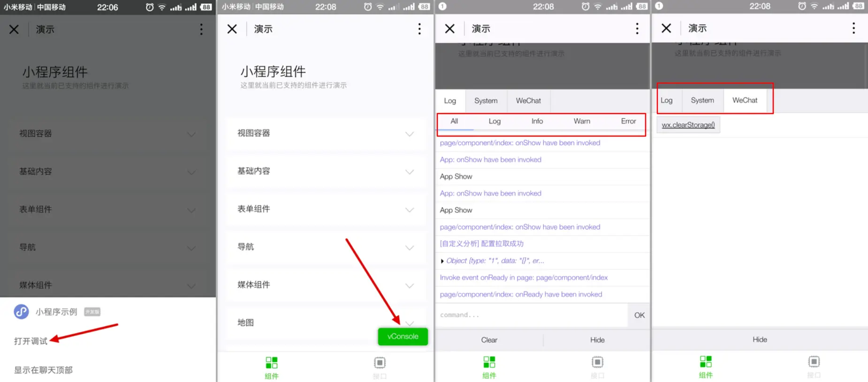Viewport: 868px width, 382px height.
Task: Tap the green vConsole button
Action: pos(403,336)
